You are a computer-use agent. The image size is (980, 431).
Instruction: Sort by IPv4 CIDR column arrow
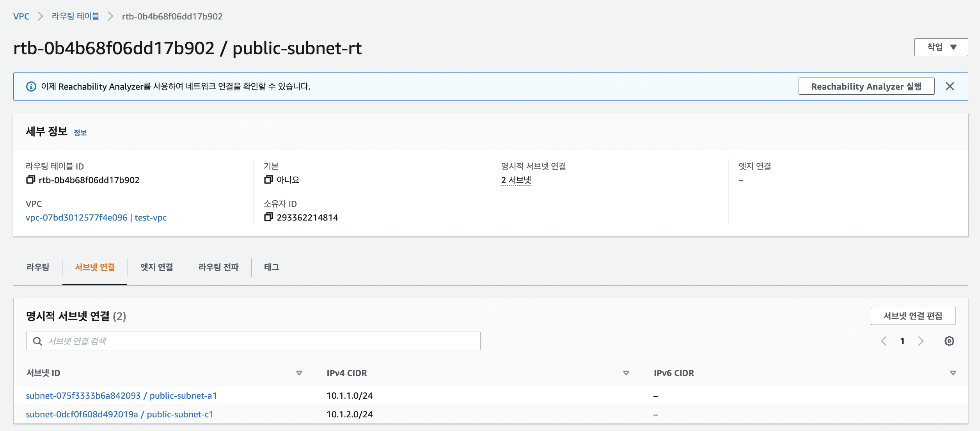(626, 373)
